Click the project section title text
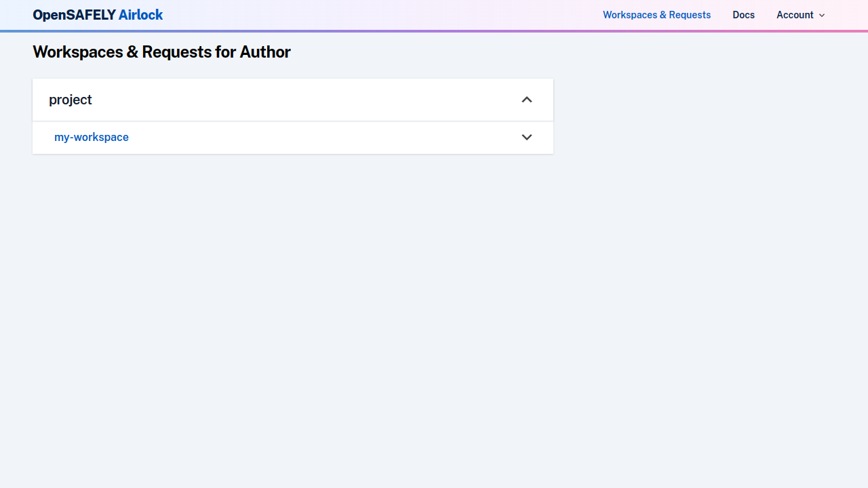This screenshot has height=488, width=868. [x=71, y=100]
